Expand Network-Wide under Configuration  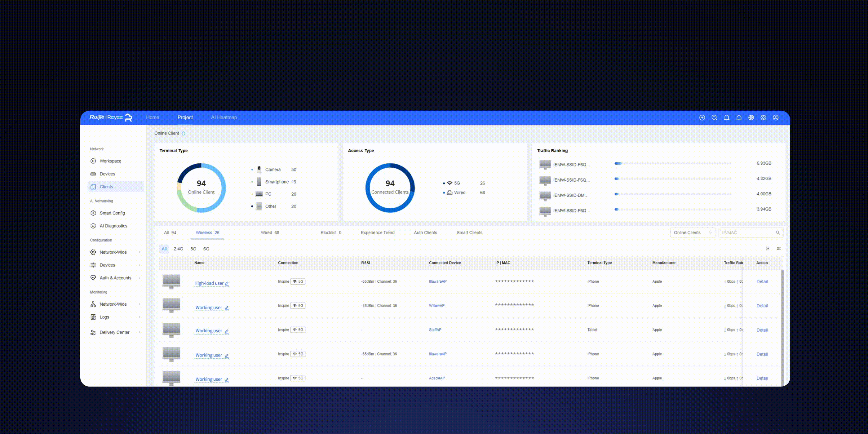tap(113, 252)
